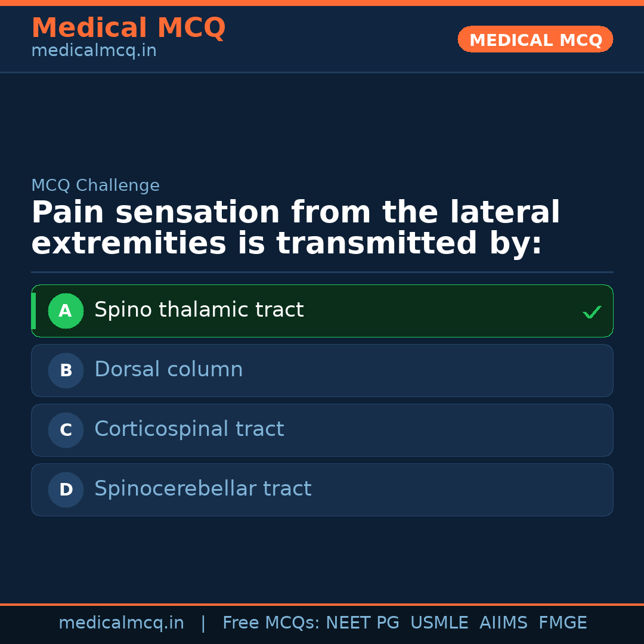Click FMGE in the footer
The image size is (644, 644).
(x=562, y=623)
